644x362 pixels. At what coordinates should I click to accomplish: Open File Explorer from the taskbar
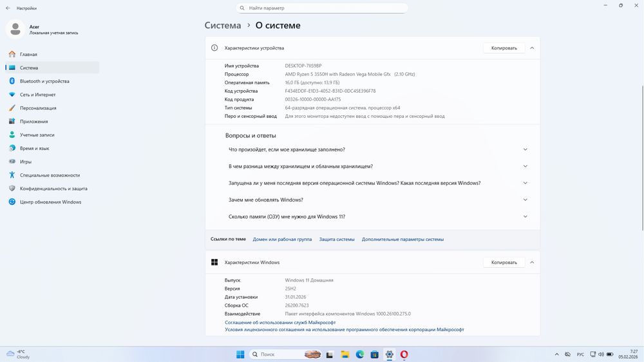[345, 354]
